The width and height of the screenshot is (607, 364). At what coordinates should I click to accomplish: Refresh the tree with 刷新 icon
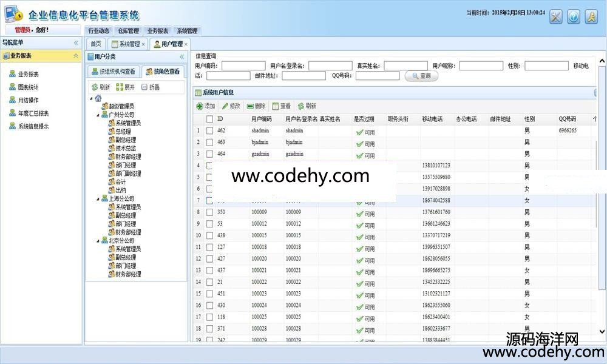[x=95, y=87]
